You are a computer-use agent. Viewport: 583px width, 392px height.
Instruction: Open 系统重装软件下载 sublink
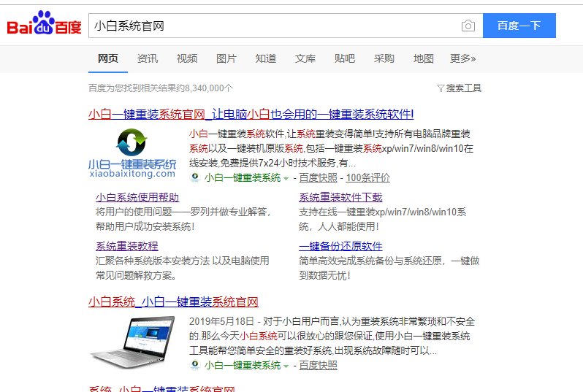tap(340, 197)
